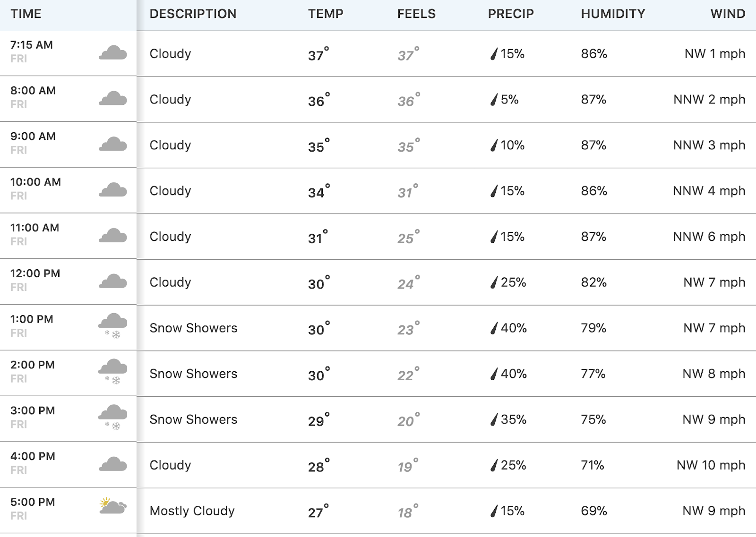Select the TEMP column header

point(326,14)
